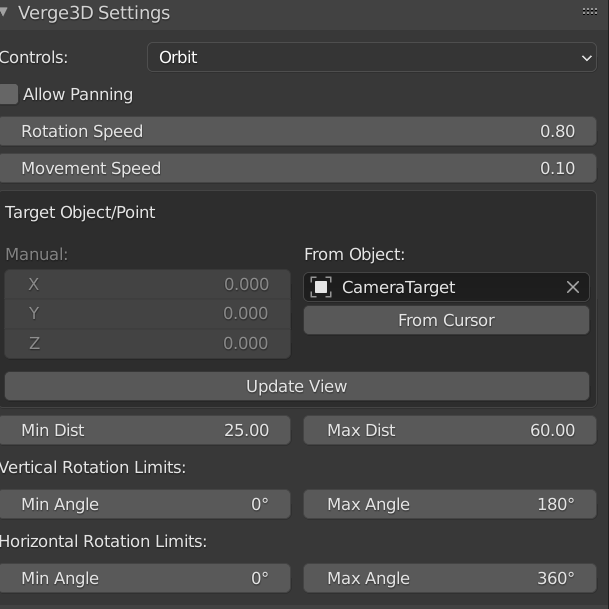
Task: Click the Rotation Speed slider field
Action: point(298,131)
